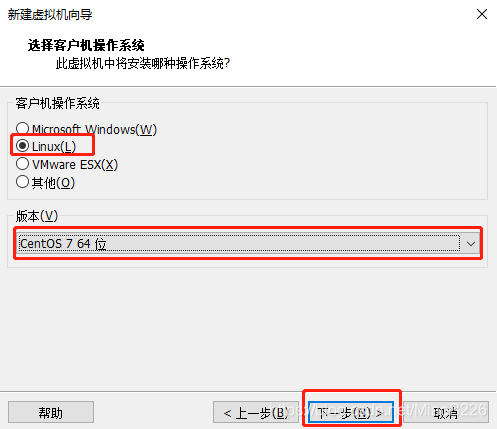Go back with the 上一步(B) button
The width and height of the screenshot is (497, 429).
point(256,412)
